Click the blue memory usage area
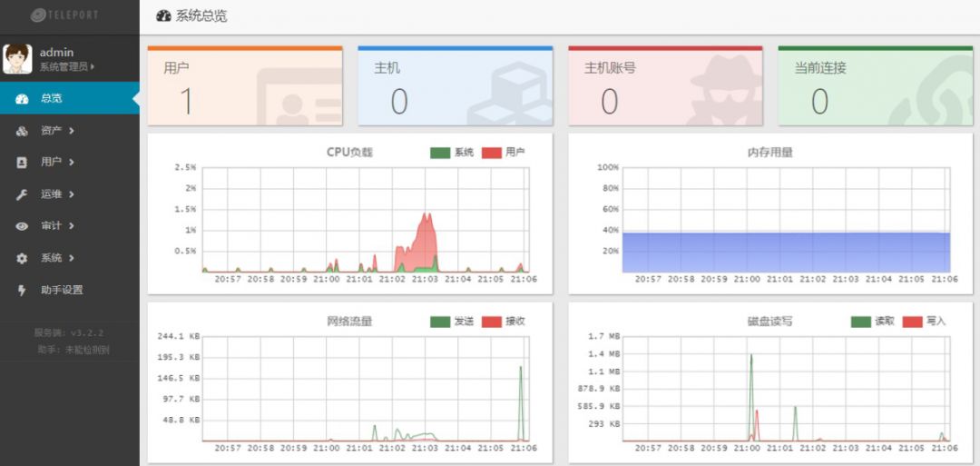Screen dimensions: 980x466 786,253
